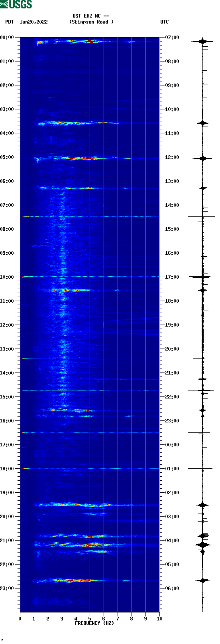Viewport: 220px width, 644px height.
Task: Click the seismogram burst at 07:10 UTC
Action: tap(202, 41)
